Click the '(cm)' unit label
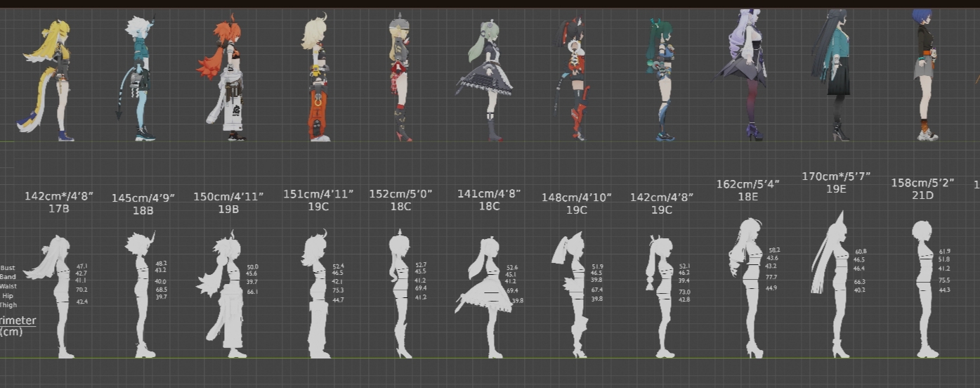Viewport: 980px width, 388px height. point(11,332)
